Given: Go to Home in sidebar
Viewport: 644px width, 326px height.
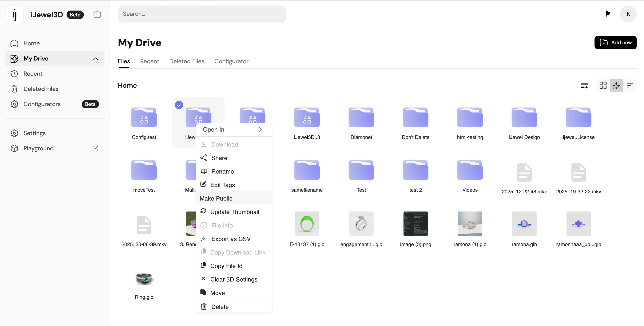Looking at the screenshot, I should point(55,43).
